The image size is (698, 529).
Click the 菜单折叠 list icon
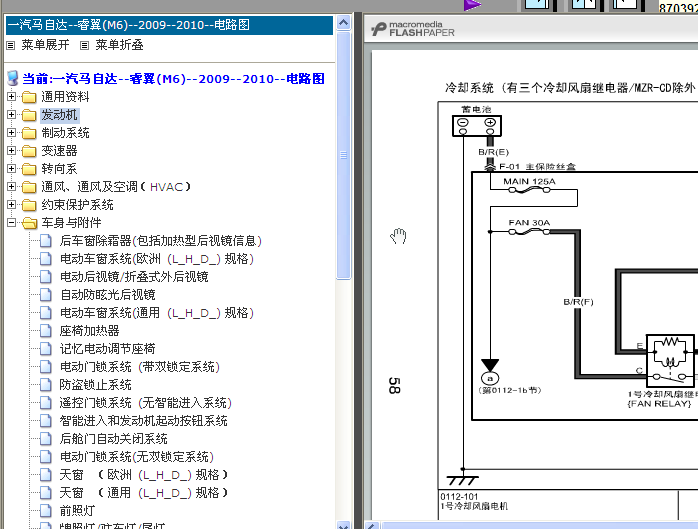pyautogui.click(x=85, y=45)
